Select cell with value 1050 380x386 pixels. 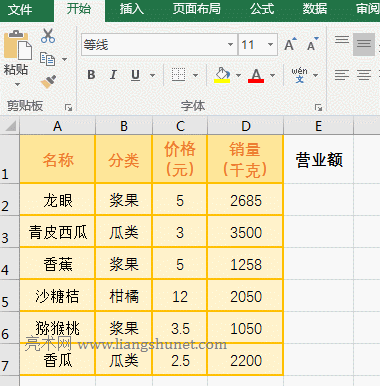click(x=246, y=328)
